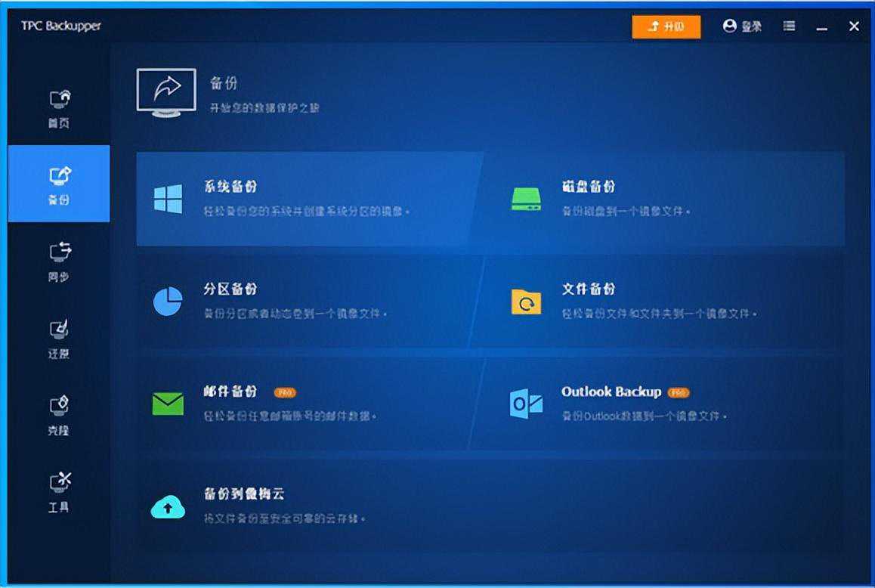Click the blue pie chart Partition Backup icon
This screenshot has height=588, width=875.
pos(168,302)
